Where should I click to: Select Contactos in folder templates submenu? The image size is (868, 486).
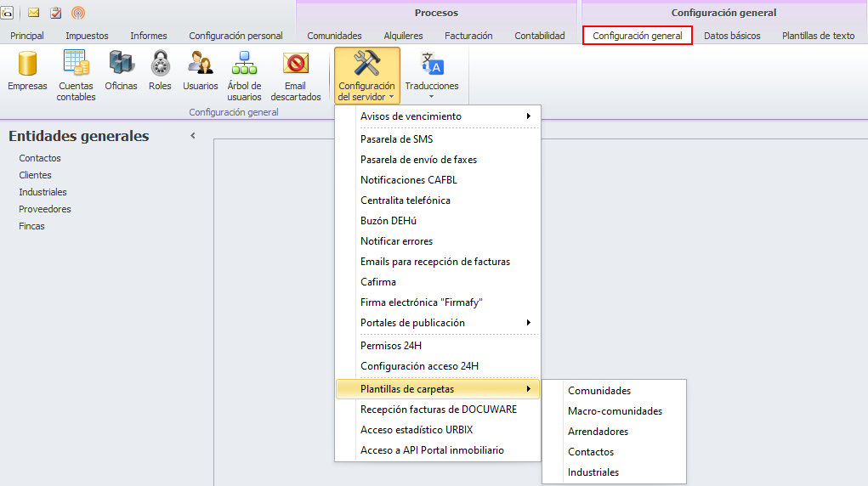[615, 452]
